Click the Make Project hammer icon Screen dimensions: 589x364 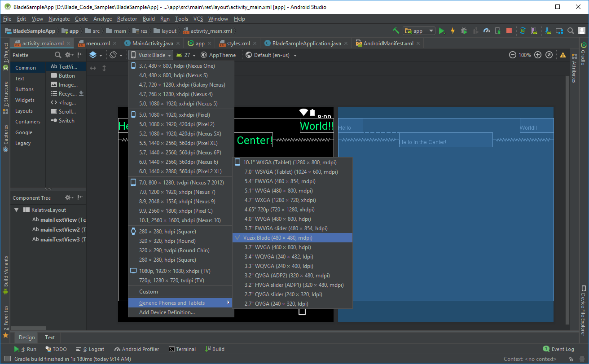pyautogui.click(x=396, y=31)
